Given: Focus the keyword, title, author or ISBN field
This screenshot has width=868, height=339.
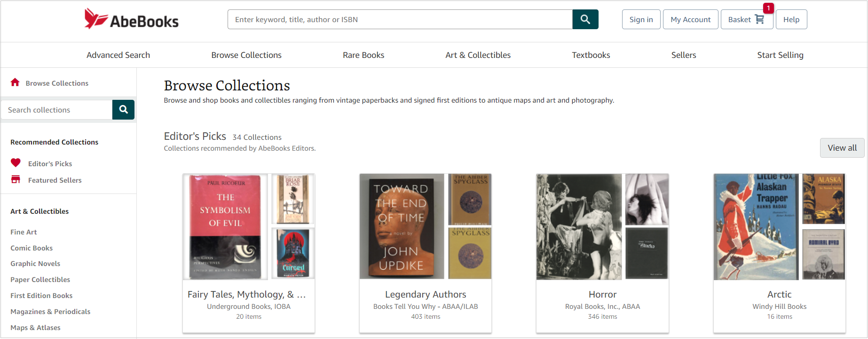Looking at the screenshot, I should [400, 19].
